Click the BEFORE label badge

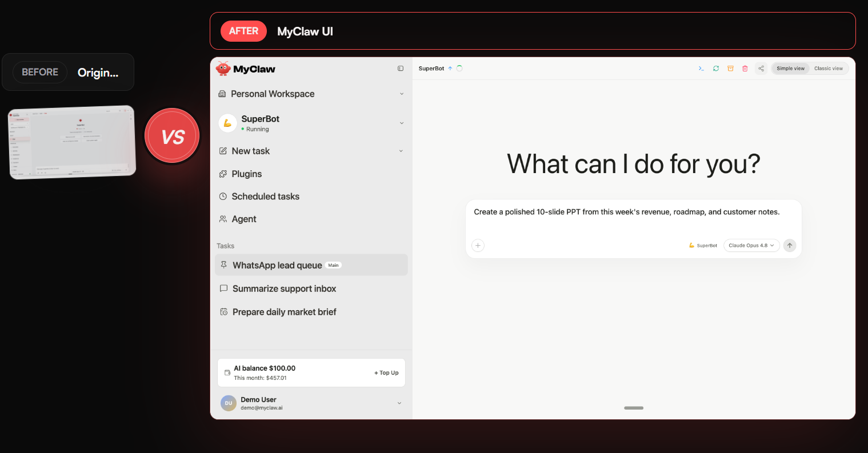pos(40,72)
